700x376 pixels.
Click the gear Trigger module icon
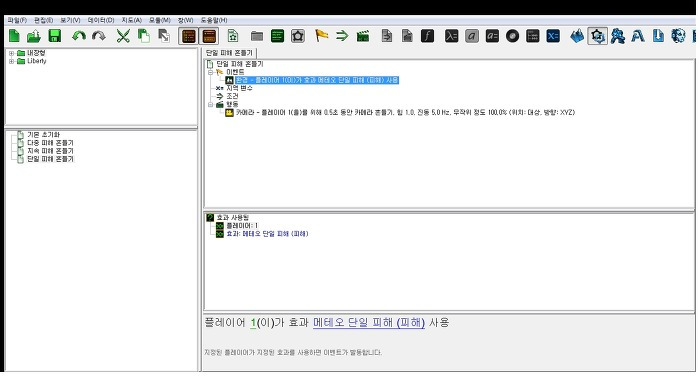pos(597,36)
